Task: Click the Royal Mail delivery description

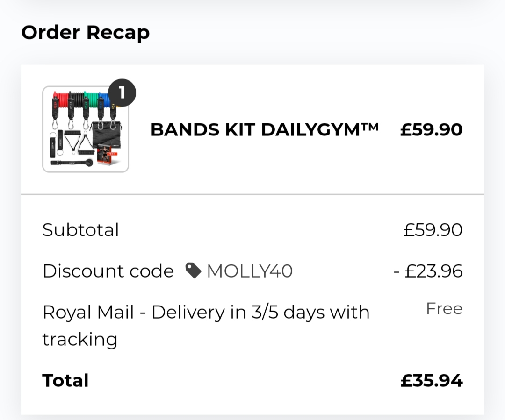Action: (206, 325)
